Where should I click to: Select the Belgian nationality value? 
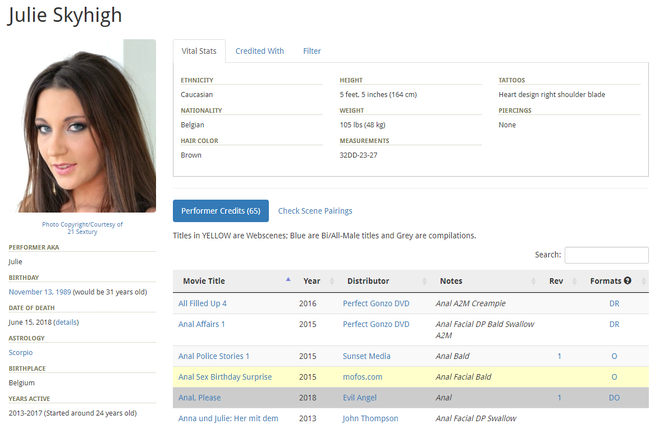[x=192, y=125]
